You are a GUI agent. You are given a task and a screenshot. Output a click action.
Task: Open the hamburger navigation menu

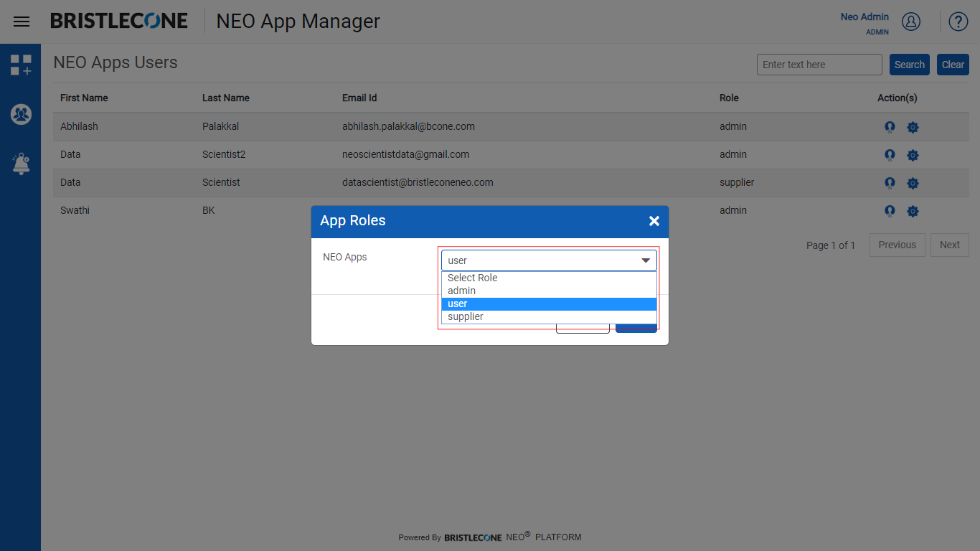22,22
